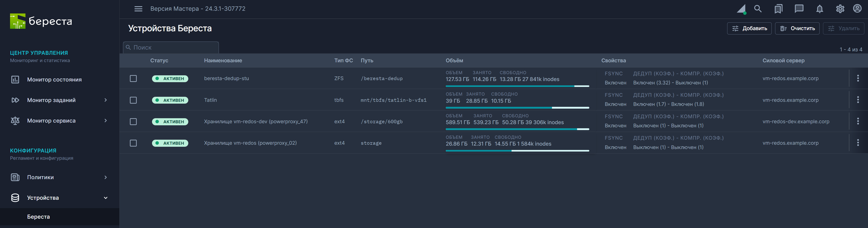The width and height of the screenshot is (868, 228).
Task: Open the search magnifier in top bar
Action: point(758,9)
